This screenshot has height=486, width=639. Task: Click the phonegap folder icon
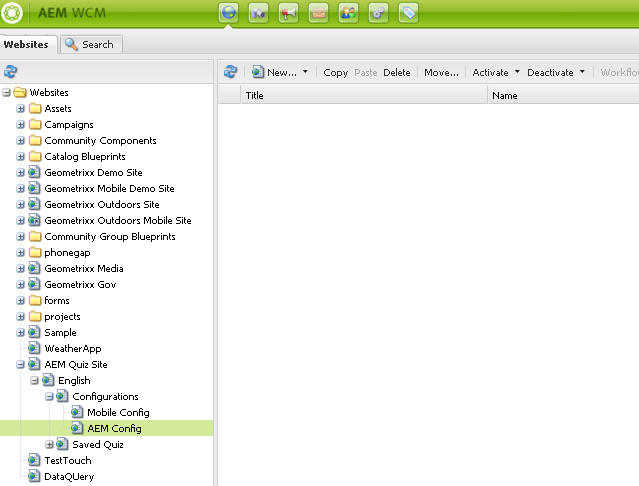tap(35, 253)
